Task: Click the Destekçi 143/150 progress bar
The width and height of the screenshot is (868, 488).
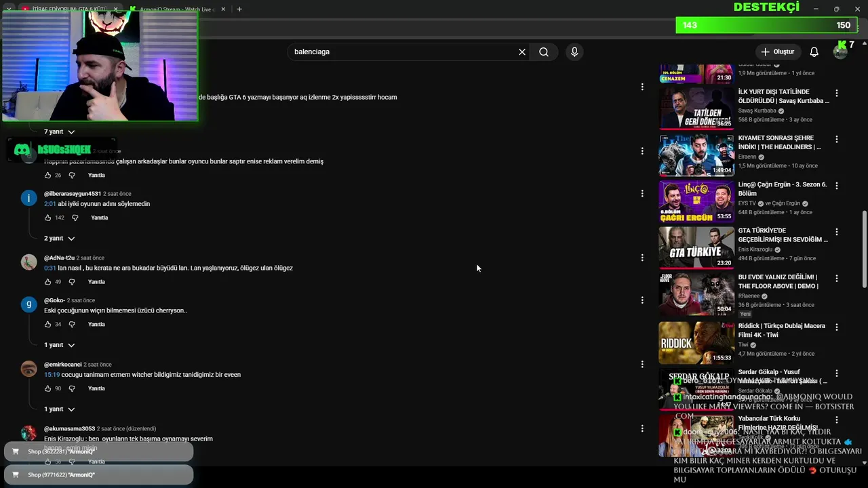Action: click(766, 25)
